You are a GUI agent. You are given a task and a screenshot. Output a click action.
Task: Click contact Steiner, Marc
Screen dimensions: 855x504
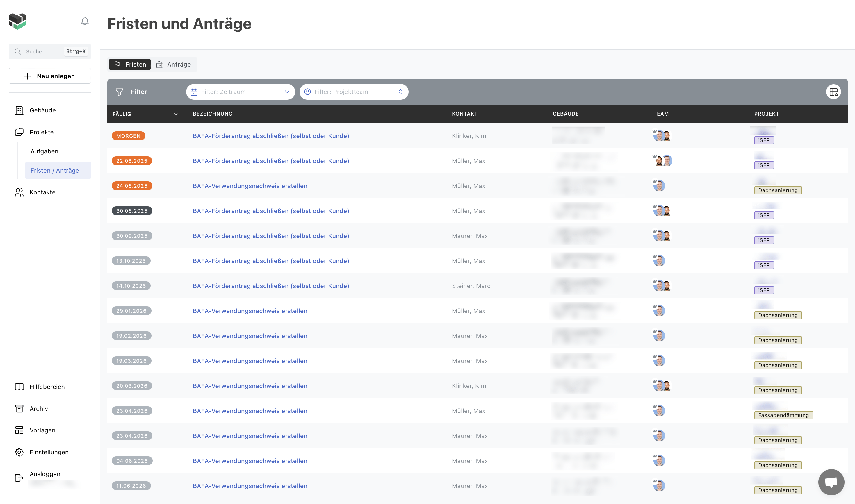coord(471,286)
